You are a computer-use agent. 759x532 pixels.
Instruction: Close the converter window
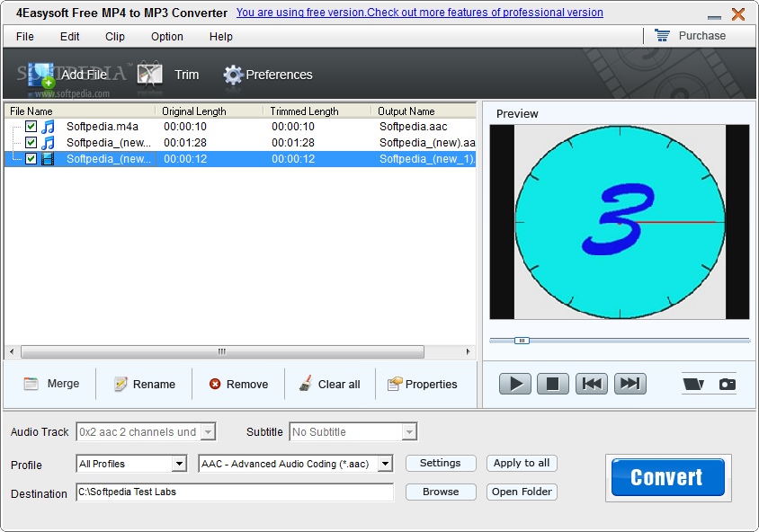click(738, 14)
